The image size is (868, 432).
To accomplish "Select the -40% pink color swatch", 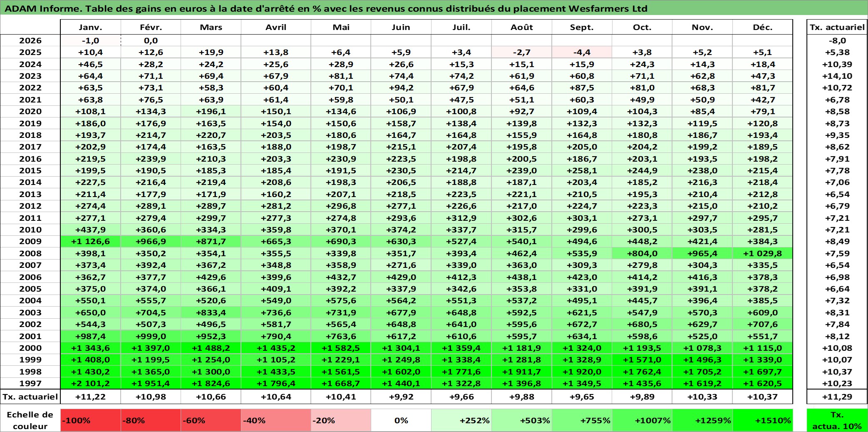I will pyautogui.click(x=276, y=420).
